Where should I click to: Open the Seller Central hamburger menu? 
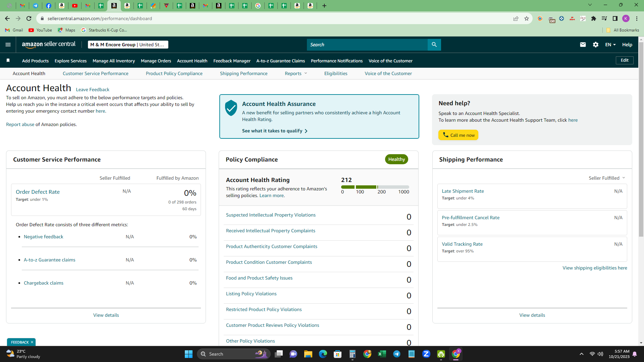tap(8, 45)
